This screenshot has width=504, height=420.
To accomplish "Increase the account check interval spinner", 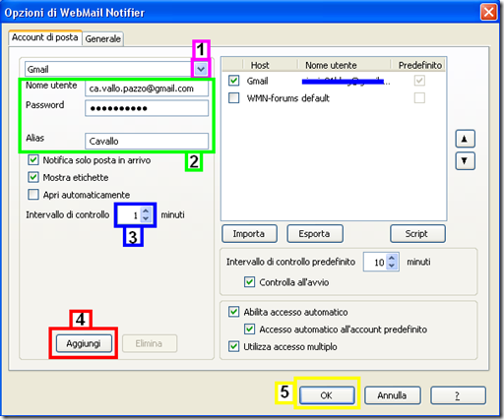I will click(146, 210).
